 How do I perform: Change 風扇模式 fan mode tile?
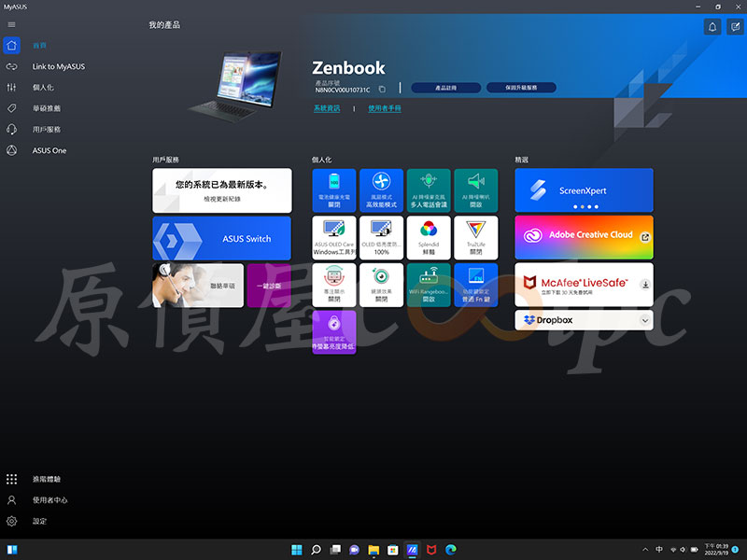pyautogui.click(x=381, y=190)
